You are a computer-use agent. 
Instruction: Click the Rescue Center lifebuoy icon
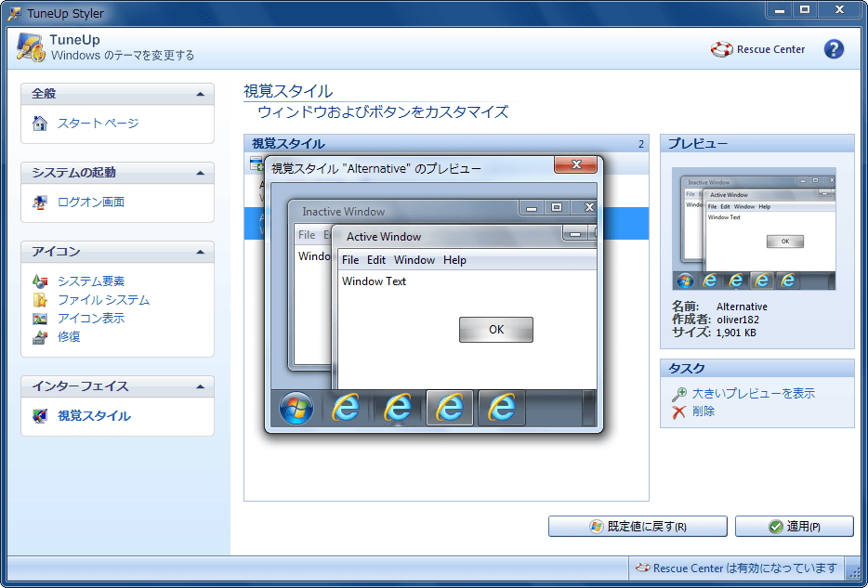coord(721,49)
